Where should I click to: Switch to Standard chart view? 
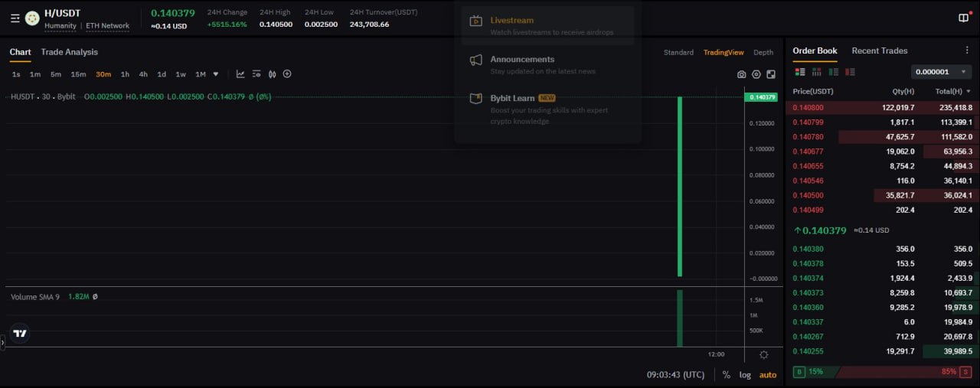[678, 53]
